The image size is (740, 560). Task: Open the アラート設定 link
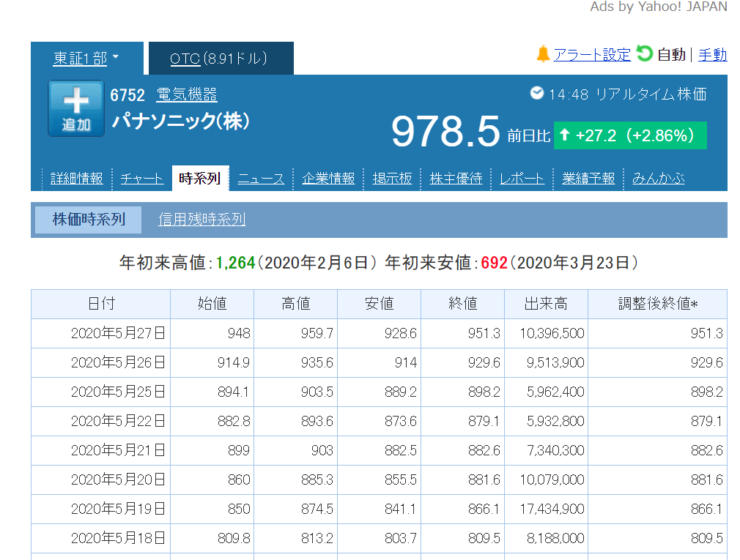point(592,55)
